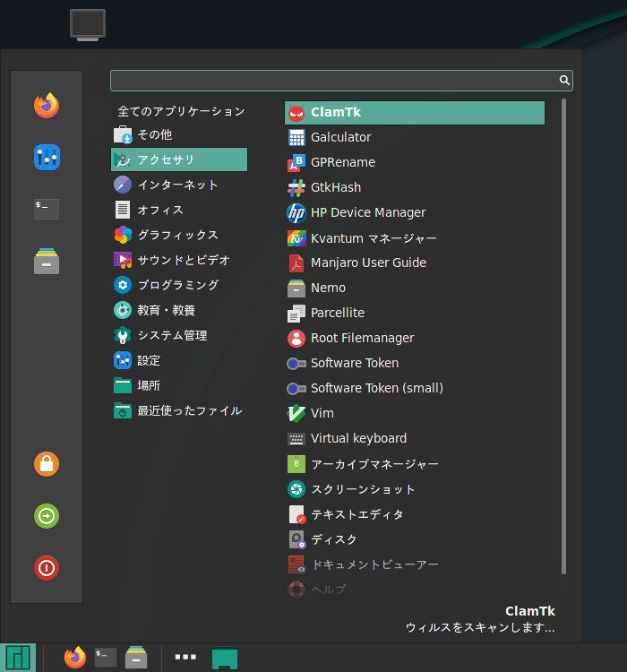Select プログラミング category
This screenshot has width=627, height=672.
tap(179, 286)
